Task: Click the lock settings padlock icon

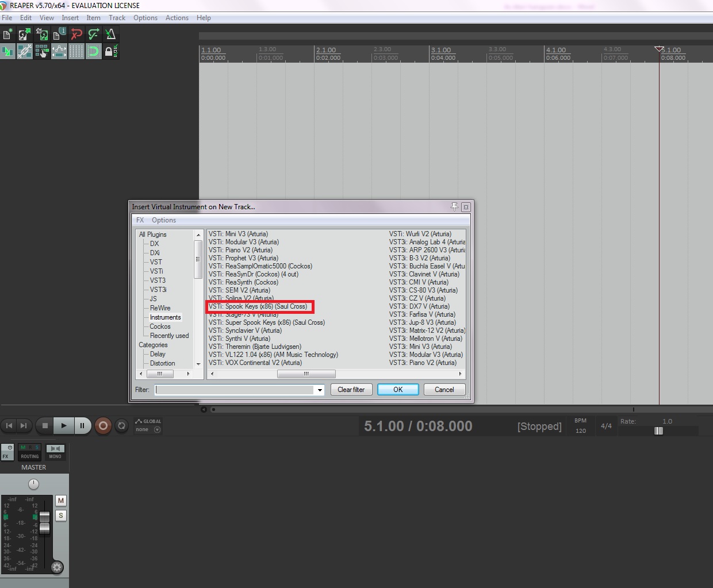Action: 110,52
